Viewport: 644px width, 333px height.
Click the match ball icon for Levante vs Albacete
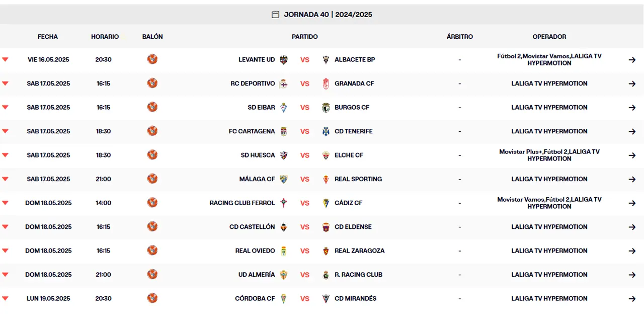[x=152, y=59]
